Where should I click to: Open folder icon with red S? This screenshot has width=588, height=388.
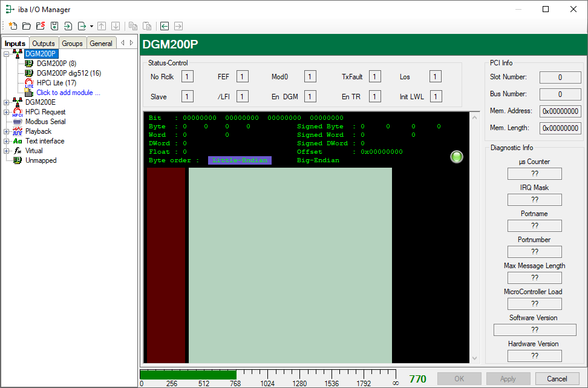(41, 26)
